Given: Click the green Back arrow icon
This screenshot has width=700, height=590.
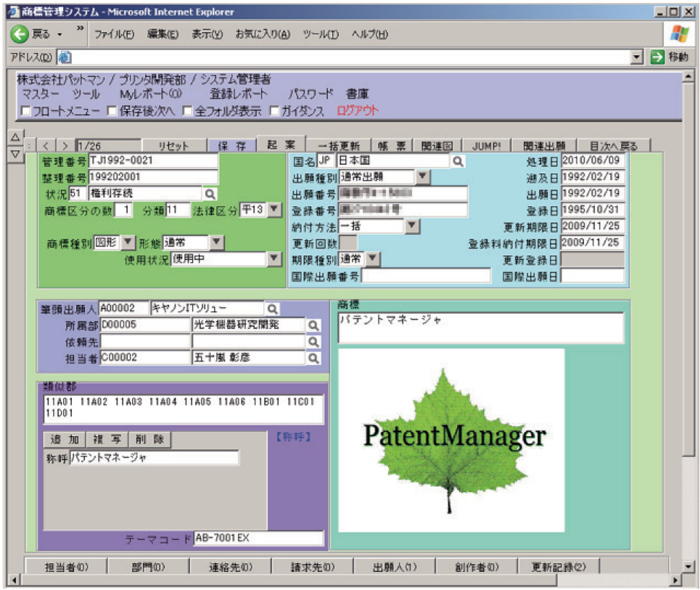Looking at the screenshot, I should coord(19,34).
